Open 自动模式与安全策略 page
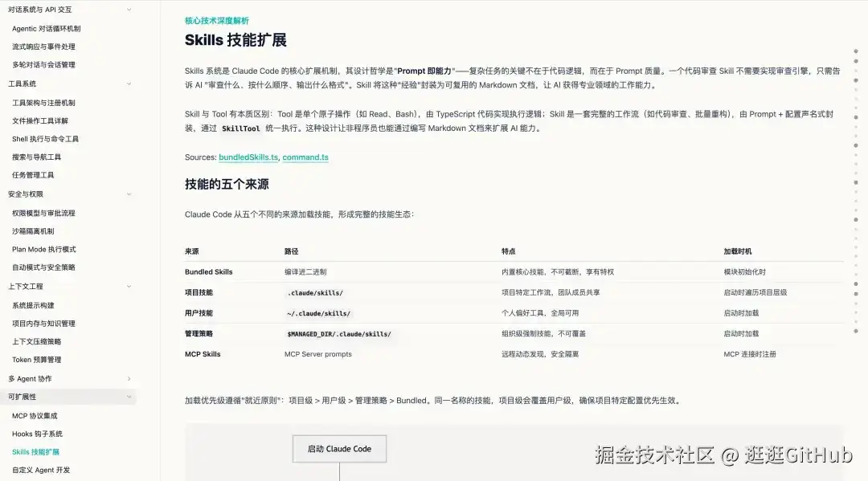Screen dimensions: 868x481 [43, 267]
